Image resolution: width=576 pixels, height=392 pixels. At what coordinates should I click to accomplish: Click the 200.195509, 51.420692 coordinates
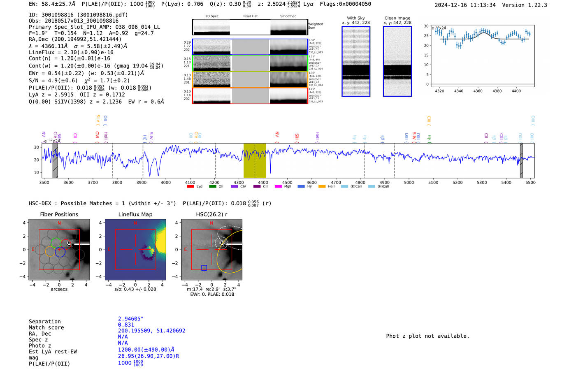pyautogui.click(x=151, y=331)
